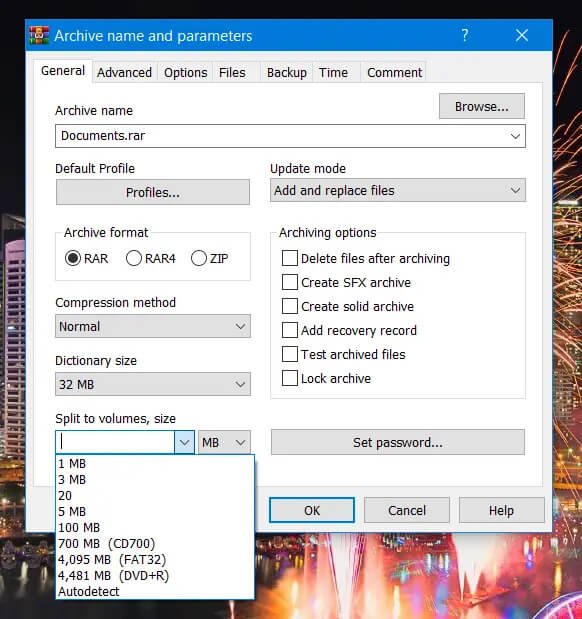Screen dimensions: 582x619
Task: Select the ZIP archive format
Action: pos(199,258)
